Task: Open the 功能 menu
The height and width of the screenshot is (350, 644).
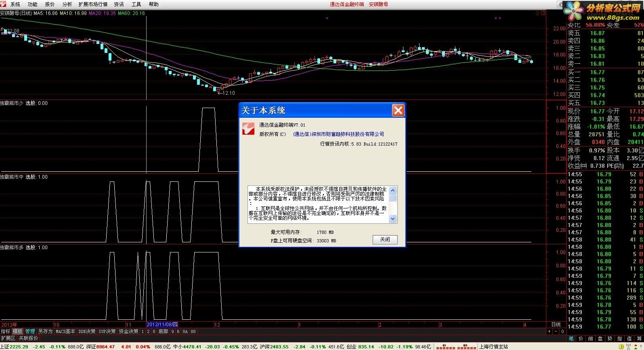Action: tap(33, 4)
